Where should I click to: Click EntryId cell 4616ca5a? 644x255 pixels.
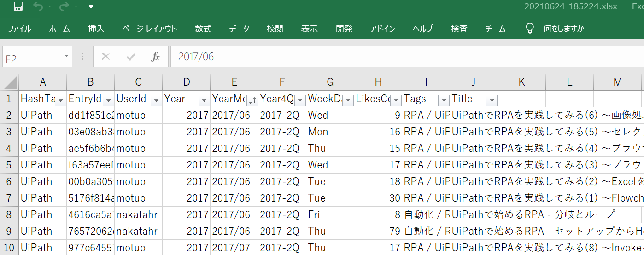tap(91, 214)
